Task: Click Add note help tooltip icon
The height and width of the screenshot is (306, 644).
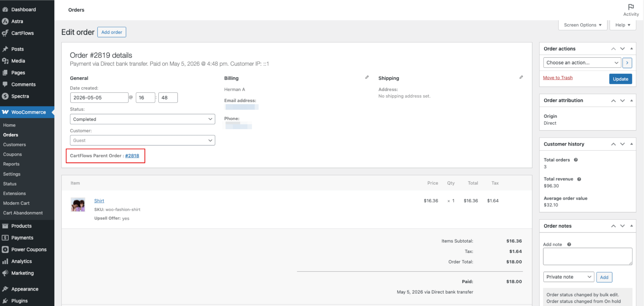Action: pyautogui.click(x=569, y=244)
